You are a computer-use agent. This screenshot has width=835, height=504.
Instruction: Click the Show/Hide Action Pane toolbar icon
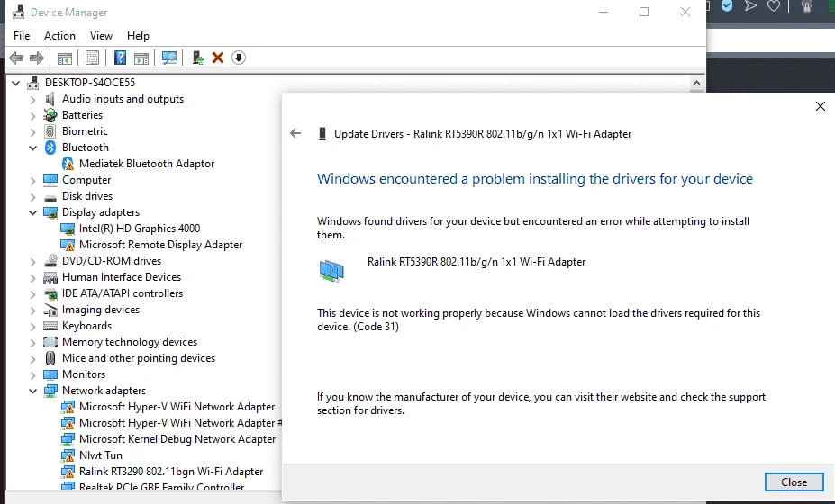click(x=141, y=58)
